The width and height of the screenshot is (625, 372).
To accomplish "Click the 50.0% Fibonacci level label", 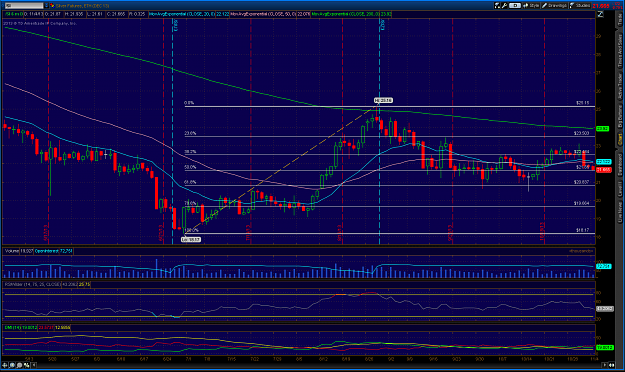I will 190,167.
